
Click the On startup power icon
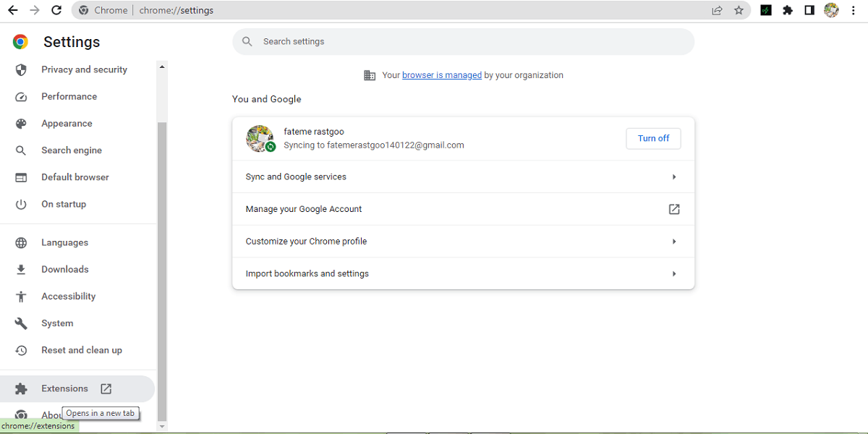pyautogui.click(x=21, y=204)
